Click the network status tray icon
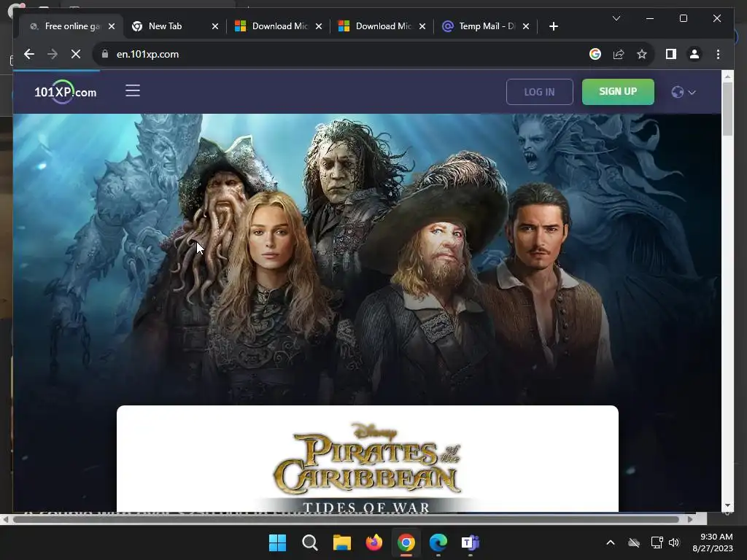This screenshot has width=747, height=560. coord(657,542)
